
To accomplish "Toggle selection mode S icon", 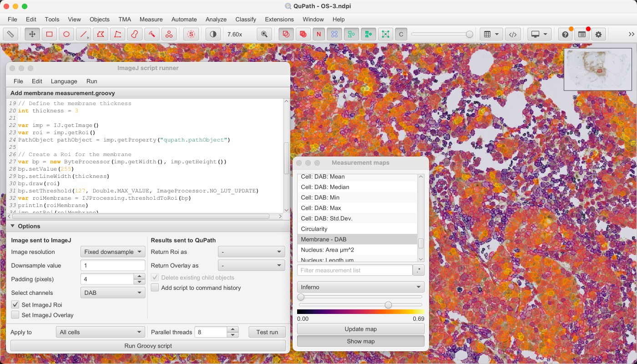I will coord(191,34).
